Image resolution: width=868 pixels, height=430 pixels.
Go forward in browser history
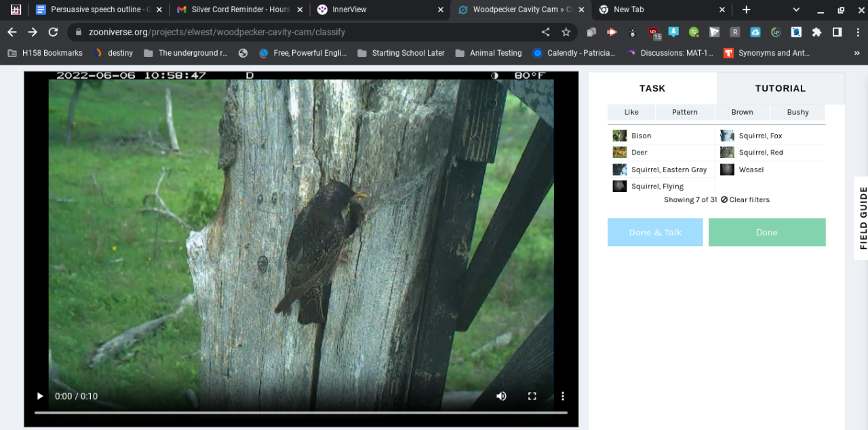tap(33, 32)
